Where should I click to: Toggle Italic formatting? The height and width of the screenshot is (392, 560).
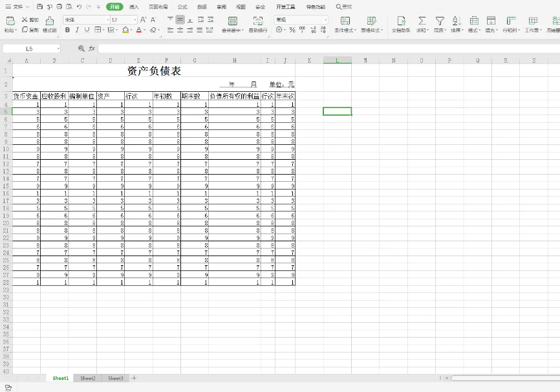(x=77, y=30)
